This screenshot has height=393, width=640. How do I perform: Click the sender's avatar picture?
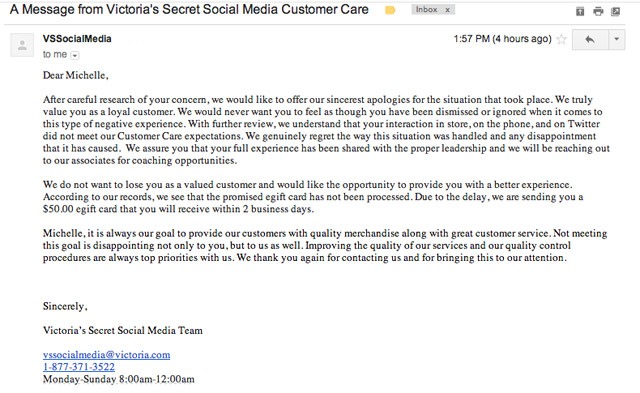pyautogui.click(x=22, y=45)
